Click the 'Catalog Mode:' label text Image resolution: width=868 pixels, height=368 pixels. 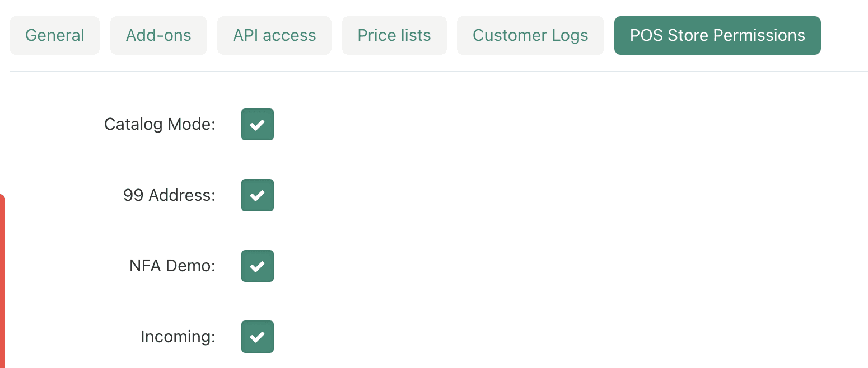(160, 124)
